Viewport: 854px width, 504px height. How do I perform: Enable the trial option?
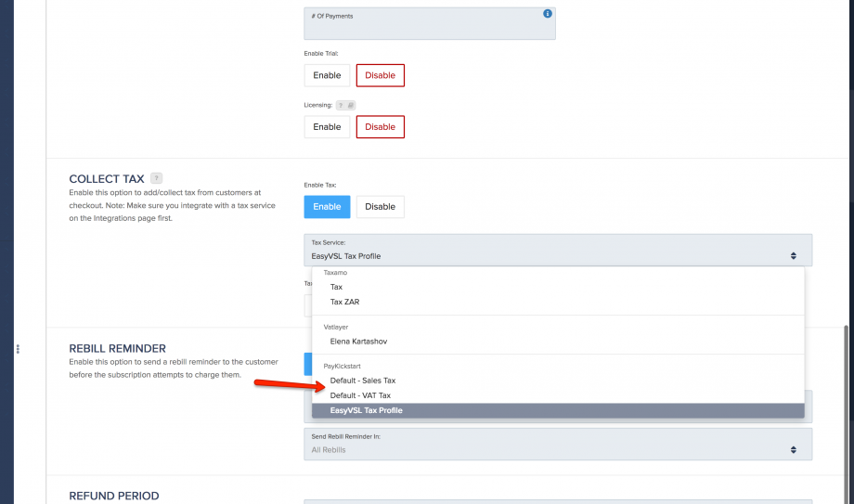tap(327, 75)
